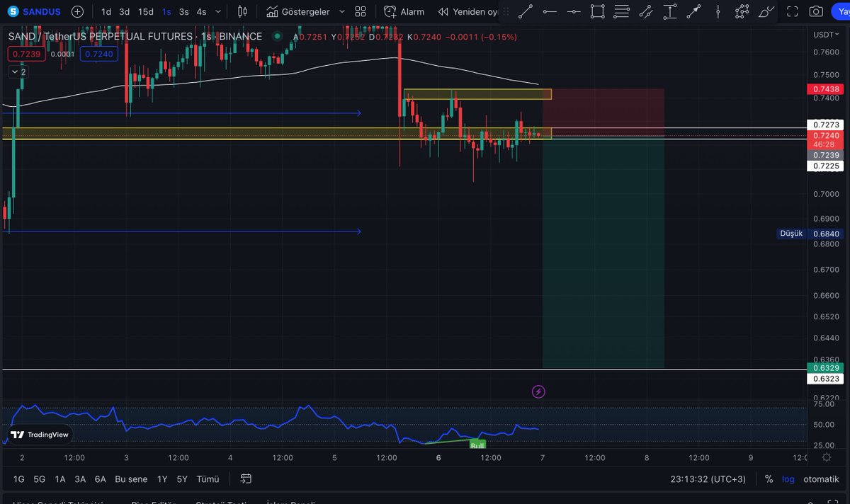
Task: Set date range to 1G
Action: pyautogui.click(x=19, y=479)
